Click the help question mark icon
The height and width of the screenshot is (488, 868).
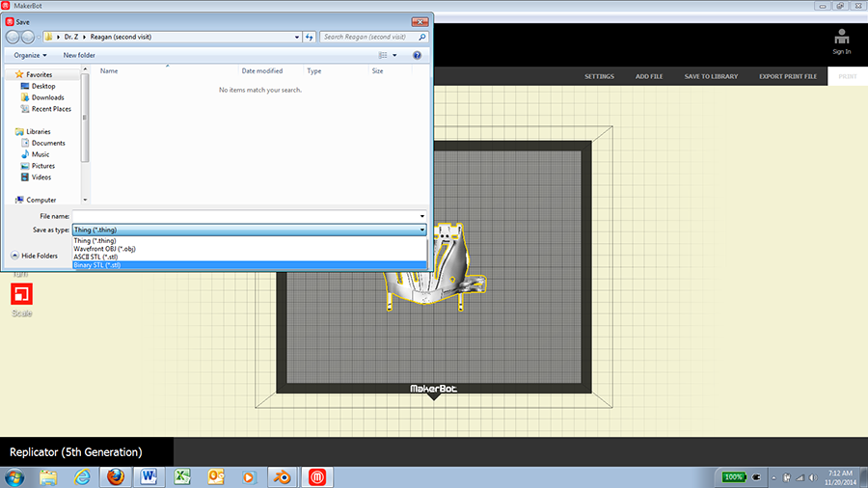[417, 55]
